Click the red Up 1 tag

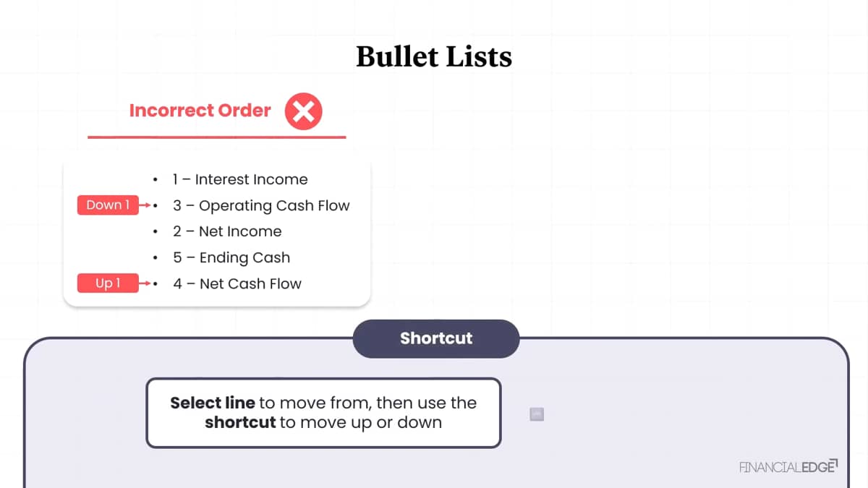pos(108,283)
